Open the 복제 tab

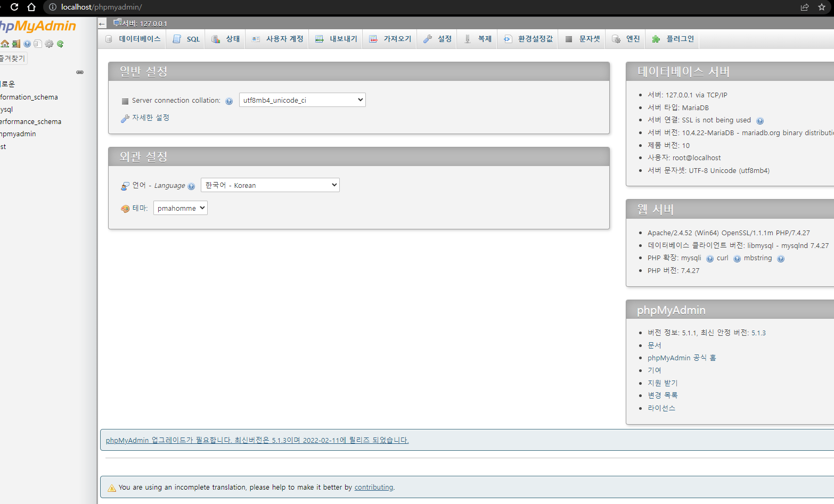coord(478,39)
